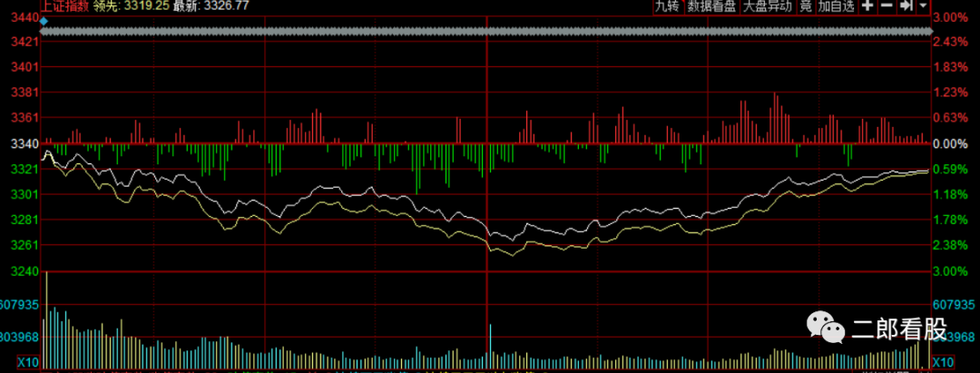Zoom out chart with minus icon
The width and height of the screenshot is (980, 373).
pyautogui.click(x=887, y=6)
